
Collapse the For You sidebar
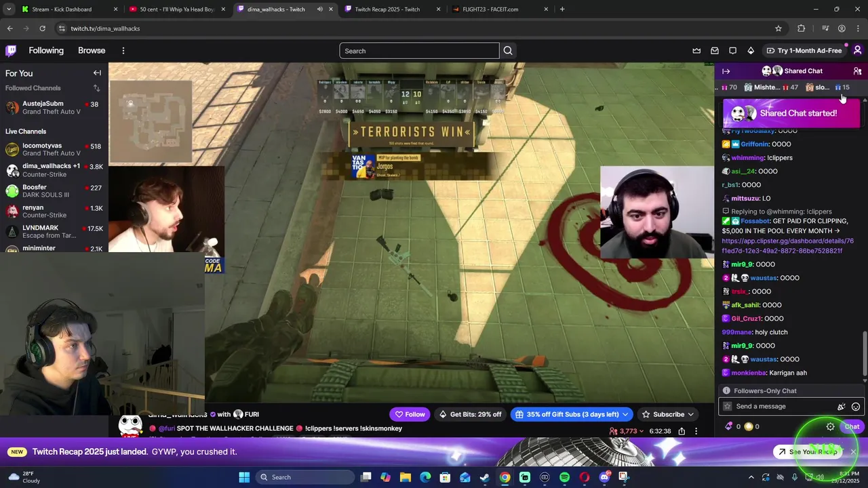tap(97, 73)
